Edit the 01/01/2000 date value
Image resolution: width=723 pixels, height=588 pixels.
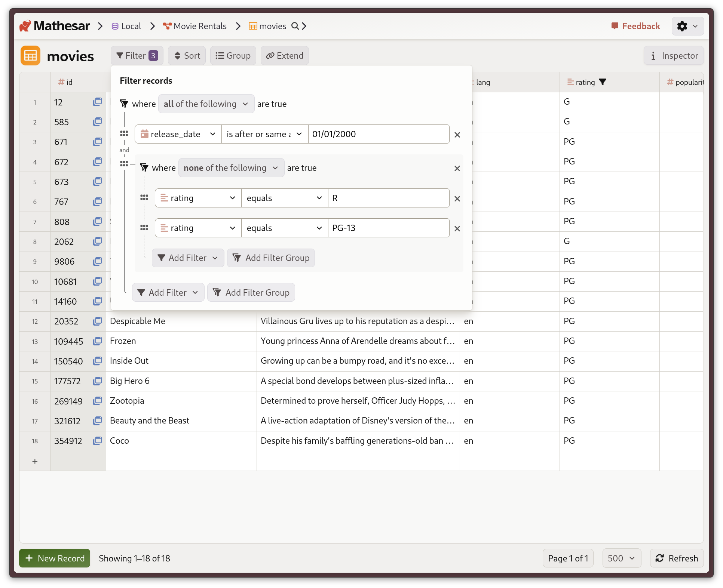(x=379, y=134)
